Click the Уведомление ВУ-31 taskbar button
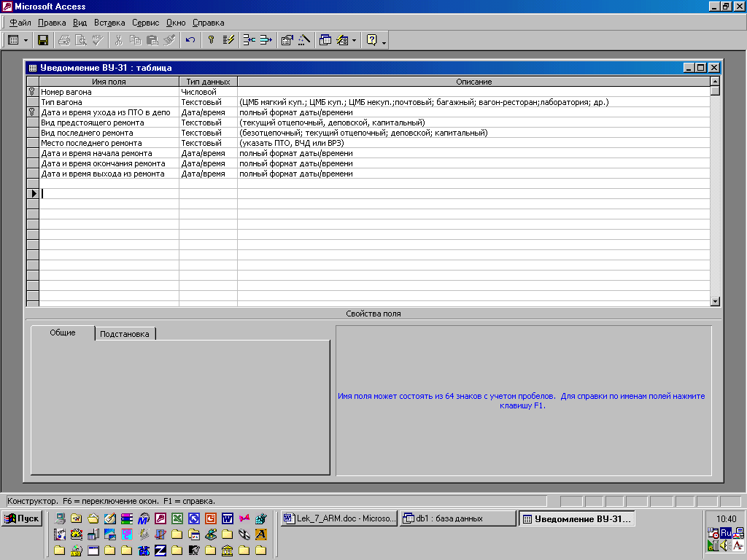The height and width of the screenshot is (560, 747). pyautogui.click(x=576, y=518)
